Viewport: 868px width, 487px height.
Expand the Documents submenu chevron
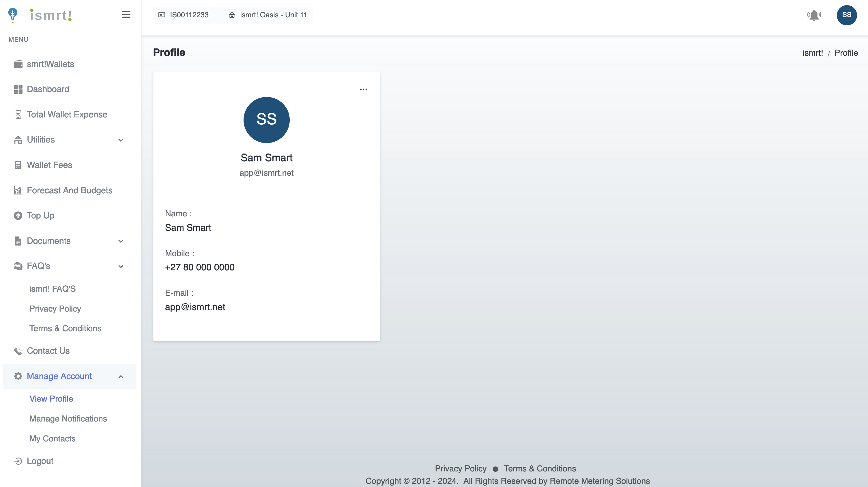point(121,241)
